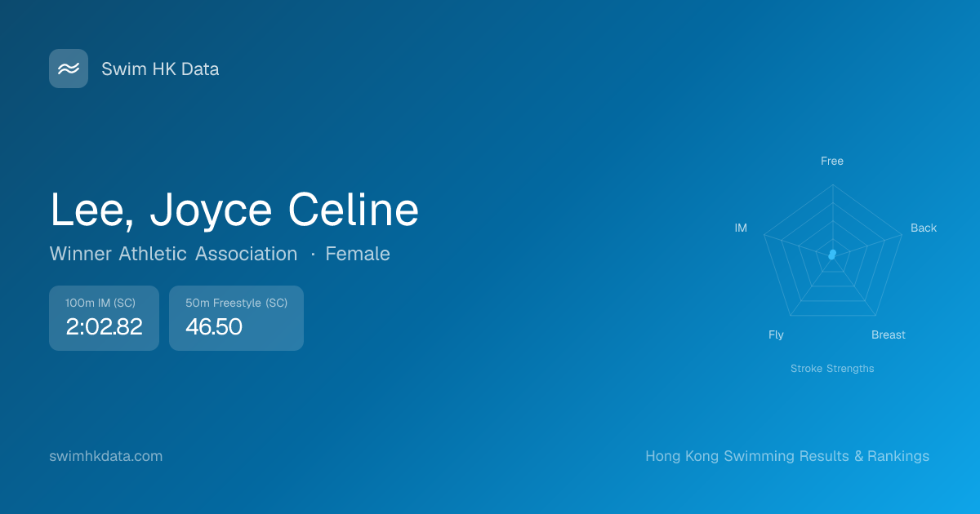
Task: Open the swimhkdata.com website link
Action: pyautogui.click(x=106, y=456)
